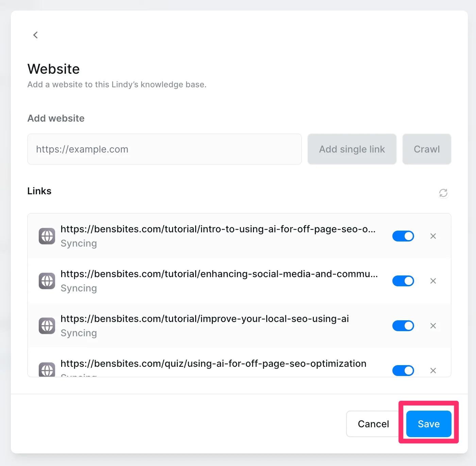Switch off improve-your-local-seo-using-ai link
Image resolution: width=476 pixels, height=466 pixels.
(403, 326)
